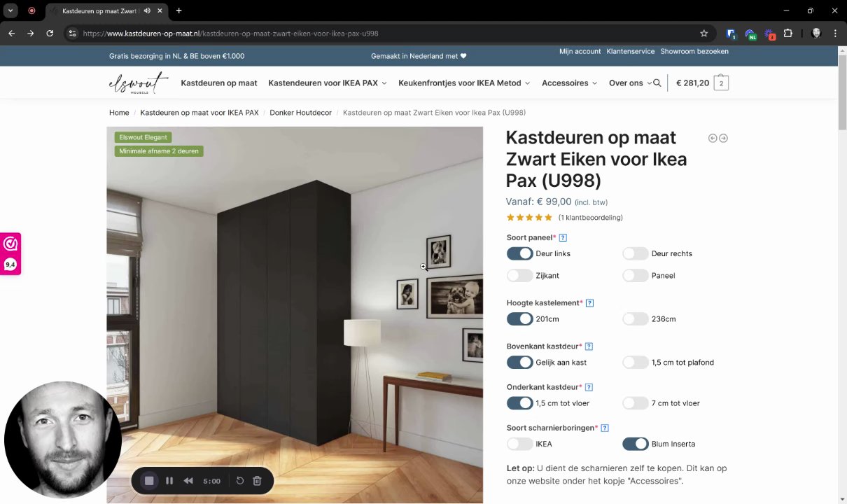Viewport: 847px width, 504px height.
Task: Open Kastdeuren op maat menu item
Action: (219, 83)
